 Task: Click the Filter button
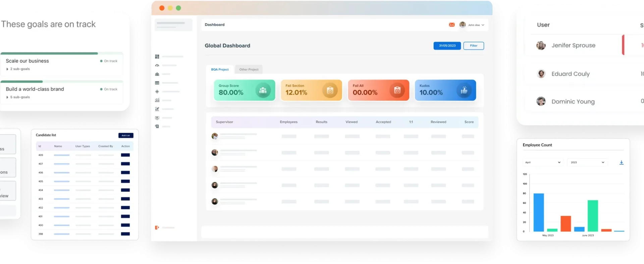(474, 46)
